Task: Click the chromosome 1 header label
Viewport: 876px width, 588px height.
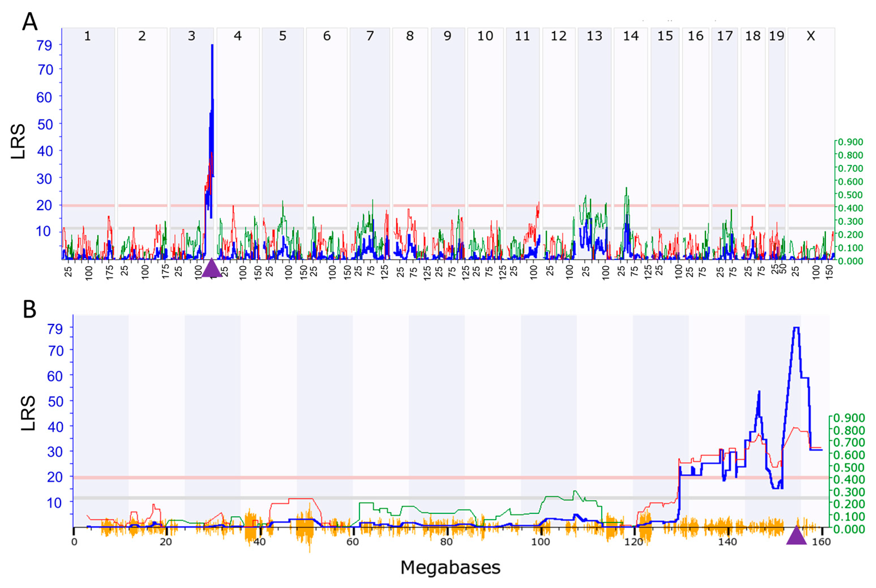Action: (87, 36)
